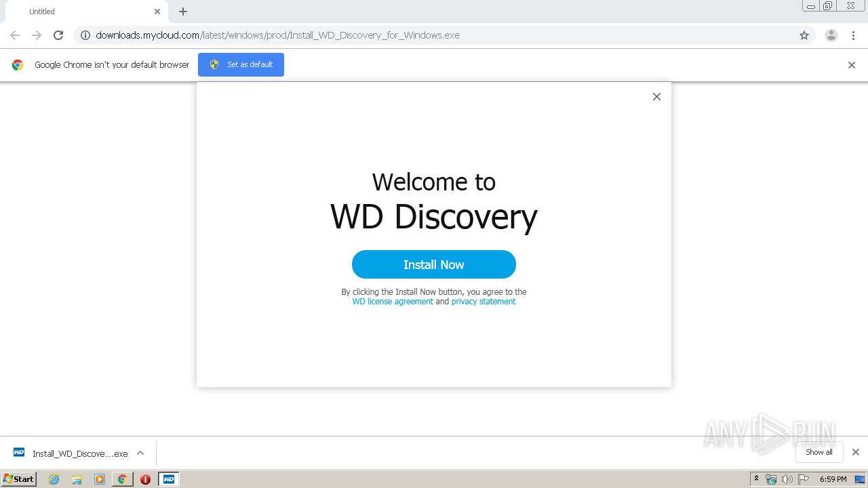Open the Windows Start menu
This screenshot has width=868, height=488.
coord(18,479)
